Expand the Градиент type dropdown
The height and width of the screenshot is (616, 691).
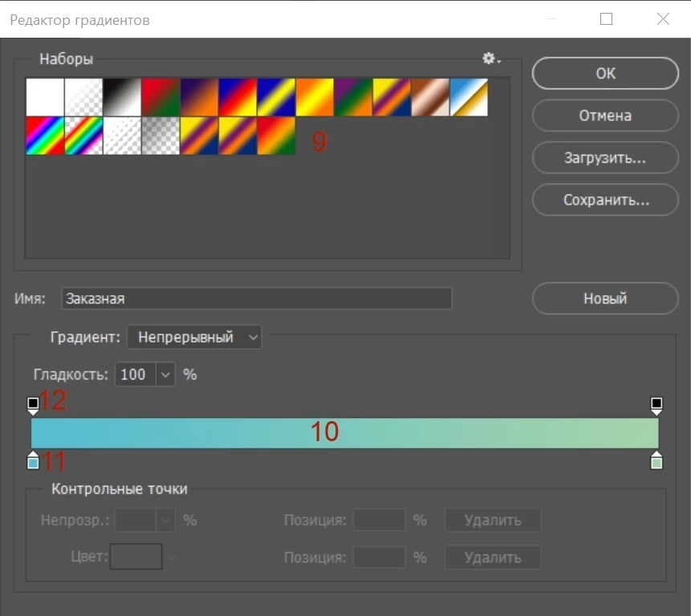coord(194,338)
